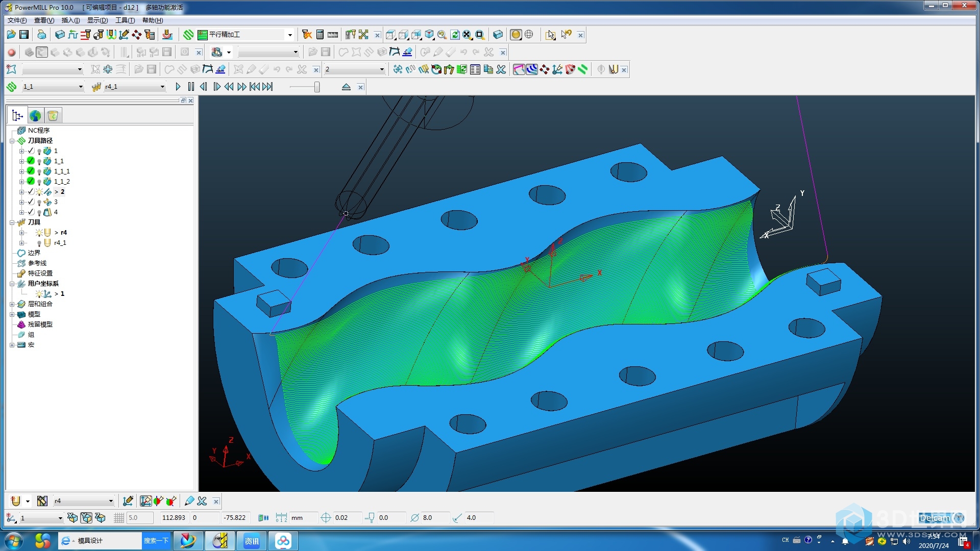980x551 pixels.
Task: Click the measure ruler icon
Action: (333, 35)
